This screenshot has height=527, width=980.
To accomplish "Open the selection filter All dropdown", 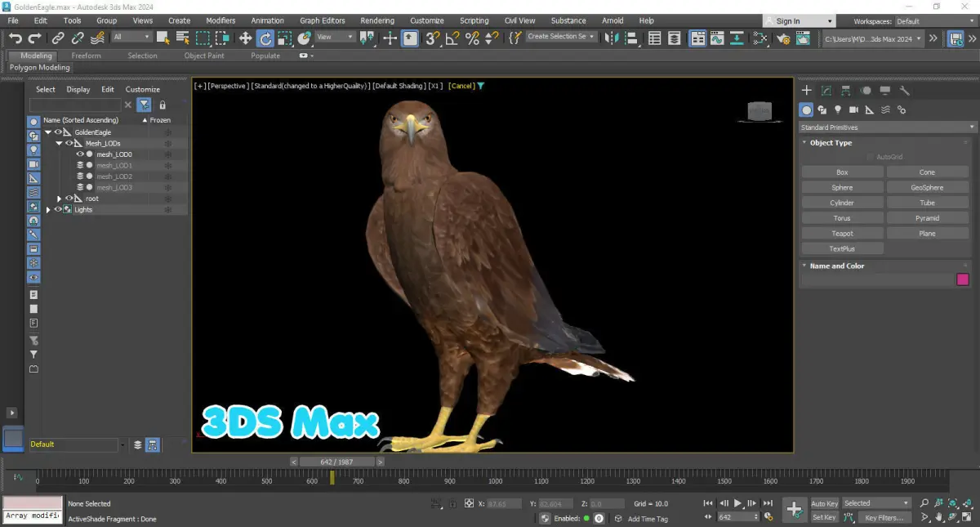I will [131, 37].
